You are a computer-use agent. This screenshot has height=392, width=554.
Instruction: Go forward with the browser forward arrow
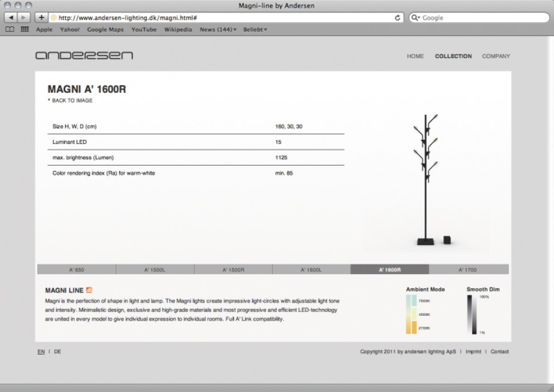pyautogui.click(x=23, y=18)
